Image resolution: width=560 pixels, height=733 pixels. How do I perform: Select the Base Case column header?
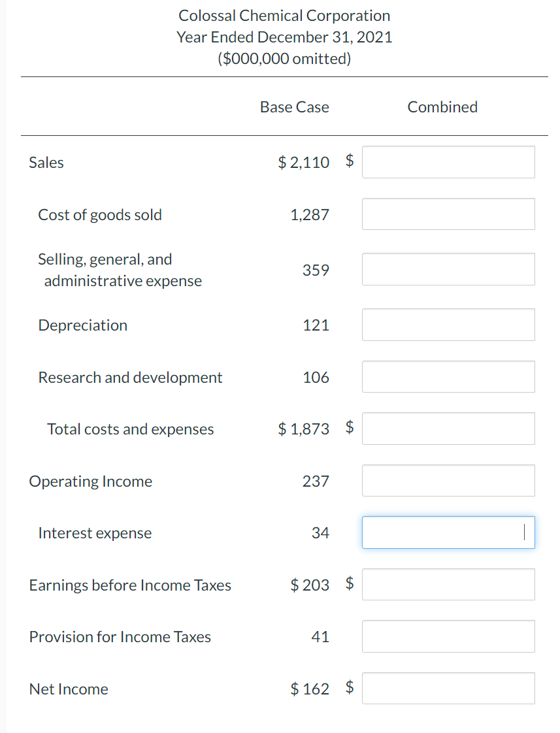coord(294,107)
